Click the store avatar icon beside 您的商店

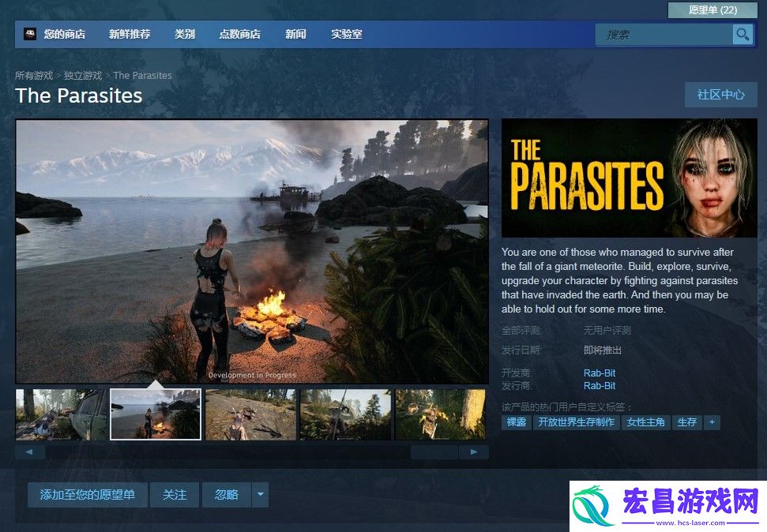30,34
